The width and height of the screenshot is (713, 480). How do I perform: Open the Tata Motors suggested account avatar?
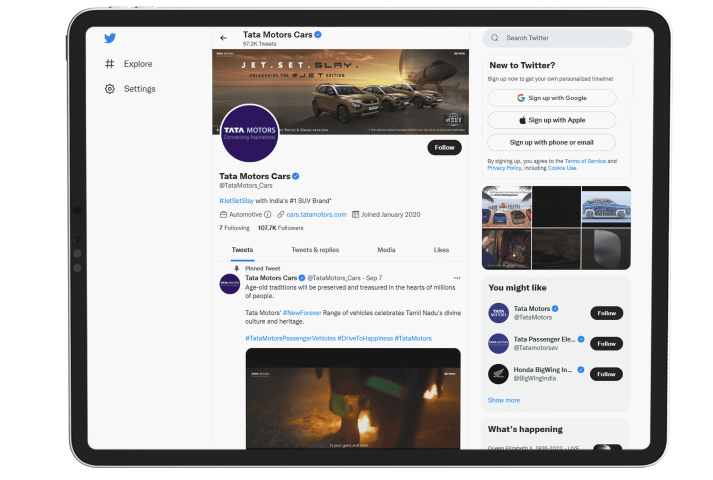point(498,313)
